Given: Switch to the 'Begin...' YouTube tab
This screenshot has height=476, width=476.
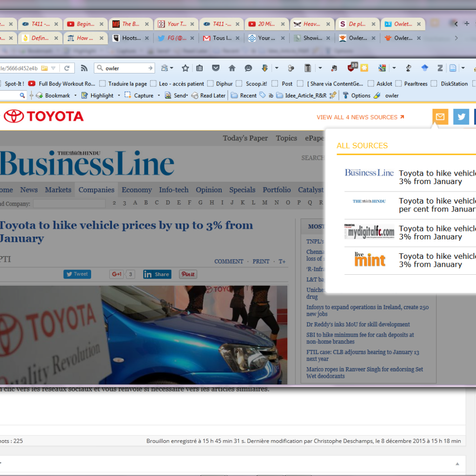Looking at the screenshot, I should (x=86, y=24).
